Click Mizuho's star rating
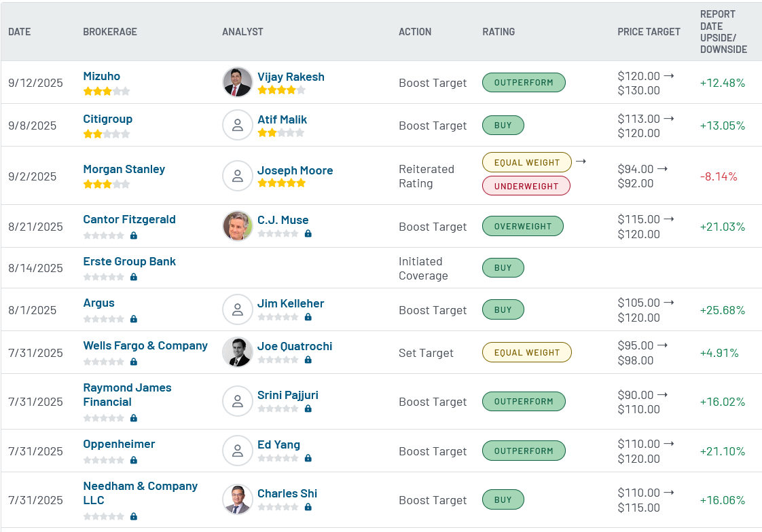Image resolution: width=762 pixels, height=532 pixels. click(107, 91)
